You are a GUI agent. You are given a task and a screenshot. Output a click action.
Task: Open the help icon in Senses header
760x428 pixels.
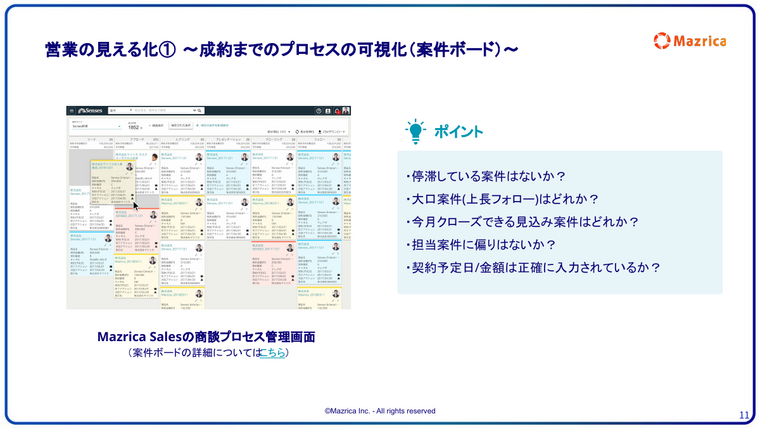coord(318,111)
